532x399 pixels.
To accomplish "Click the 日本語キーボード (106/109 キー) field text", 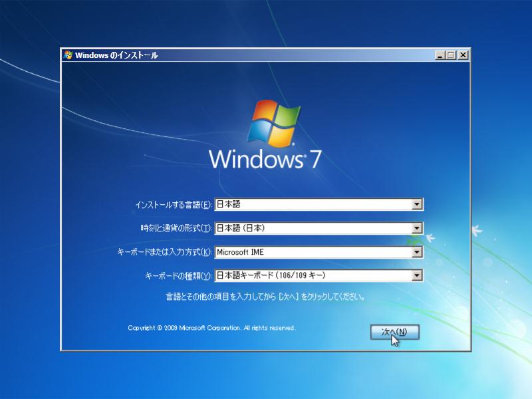I will click(271, 275).
